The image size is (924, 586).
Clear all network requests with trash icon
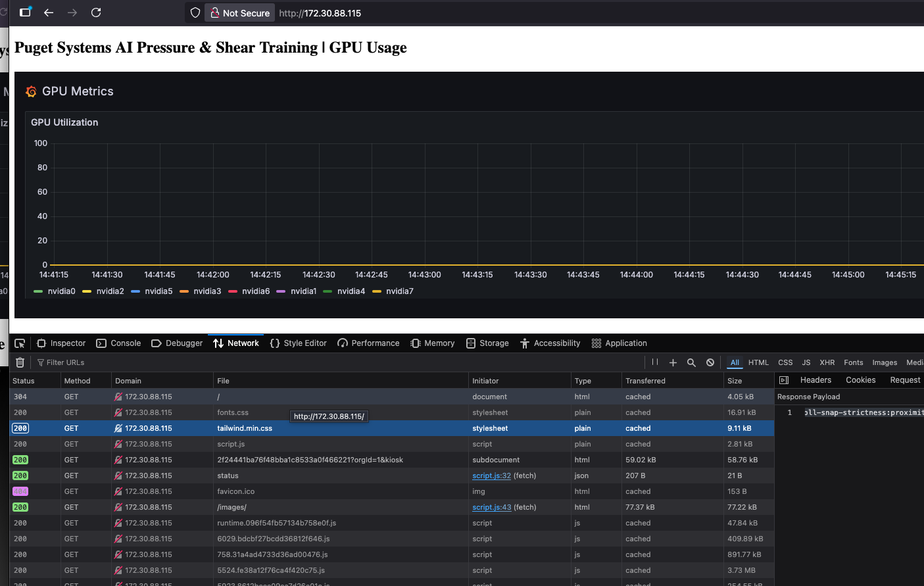point(19,362)
